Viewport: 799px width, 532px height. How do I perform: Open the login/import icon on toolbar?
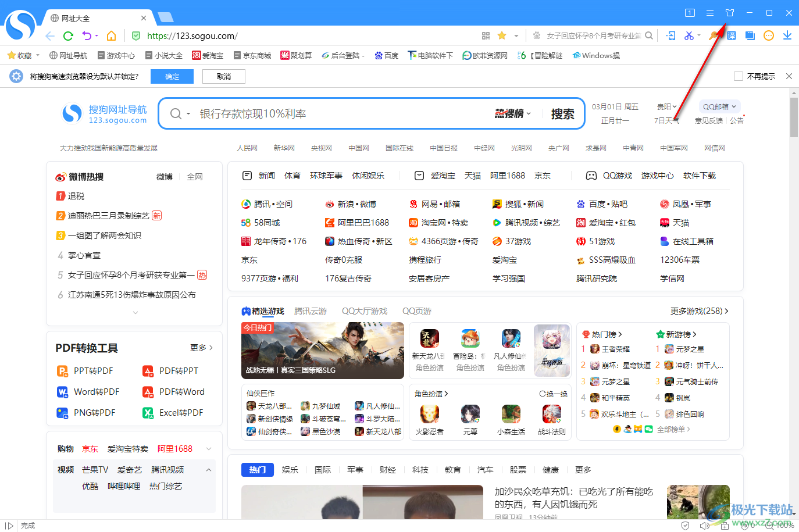point(670,36)
